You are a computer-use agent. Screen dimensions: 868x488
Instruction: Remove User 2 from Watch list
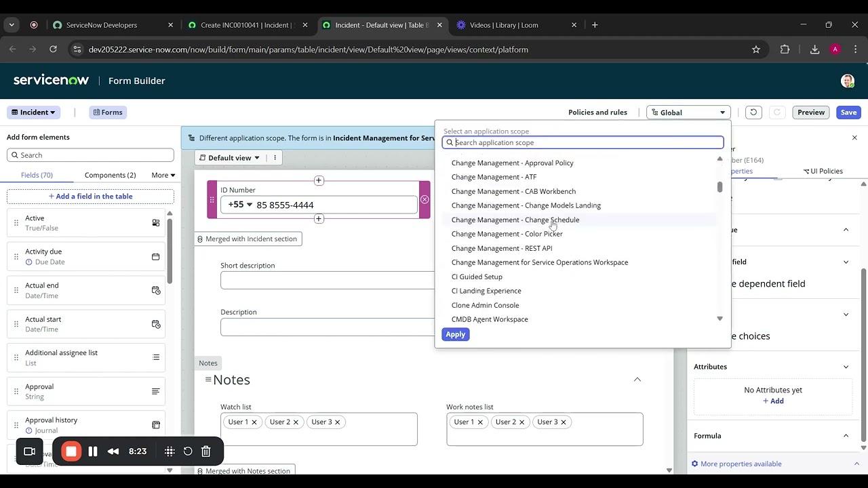(x=296, y=422)
